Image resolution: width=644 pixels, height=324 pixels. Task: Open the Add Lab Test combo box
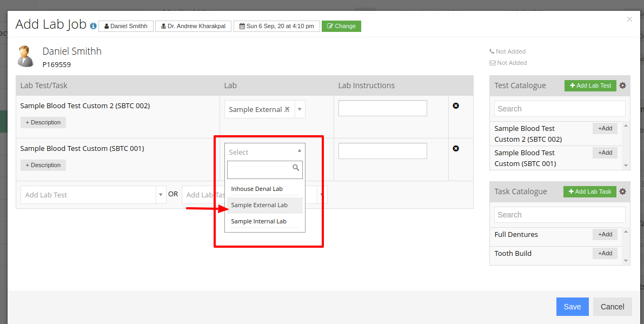pyautogui.click(x=94, y=195)
